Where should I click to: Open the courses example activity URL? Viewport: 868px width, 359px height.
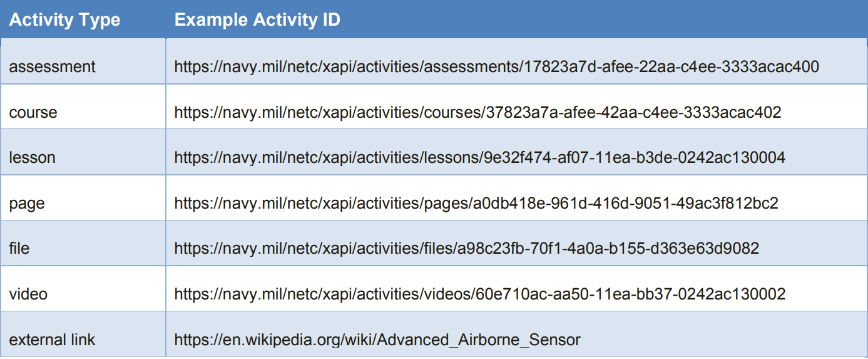(x=477, y=113)
